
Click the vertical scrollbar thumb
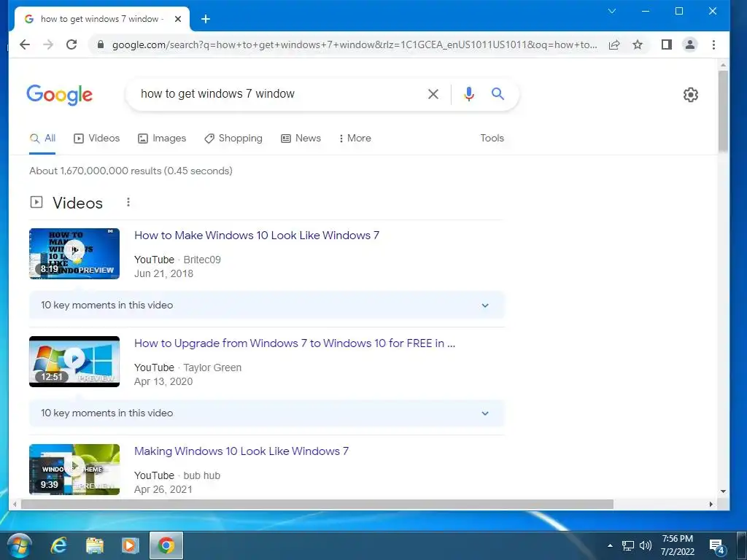coord(723,111)
